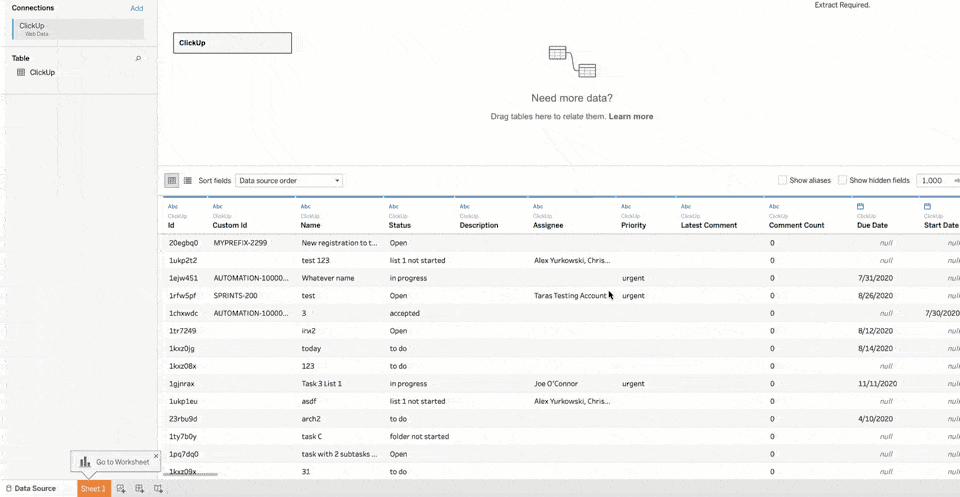Enable the Show aliases checkbox
The width and height of the screenshot is (960, 497).
pos(782,181)
